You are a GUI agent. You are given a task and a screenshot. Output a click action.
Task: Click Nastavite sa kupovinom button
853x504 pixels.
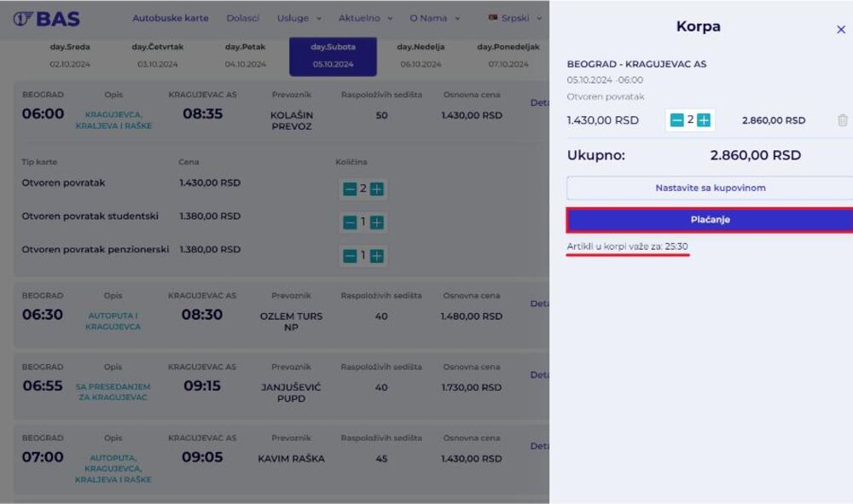(709, 188)
